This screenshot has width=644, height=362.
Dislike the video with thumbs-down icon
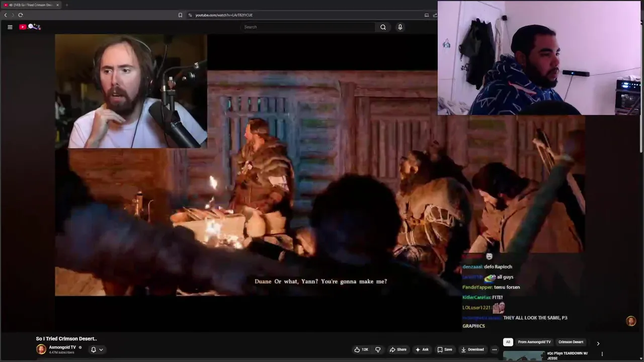coord(378,349)
